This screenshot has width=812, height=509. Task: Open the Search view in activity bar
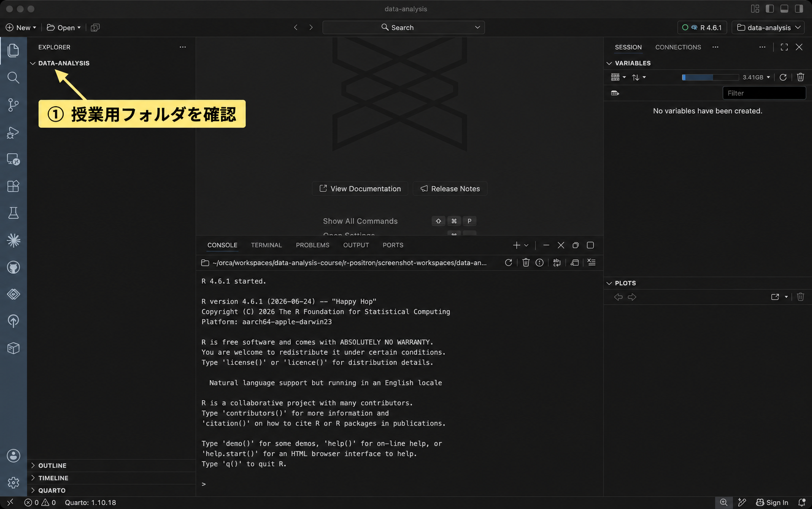pos(13,77)
